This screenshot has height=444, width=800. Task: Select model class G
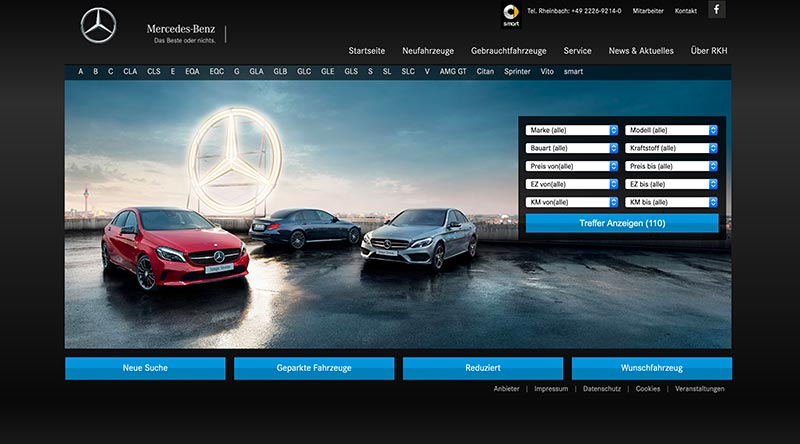pos(236,71)
